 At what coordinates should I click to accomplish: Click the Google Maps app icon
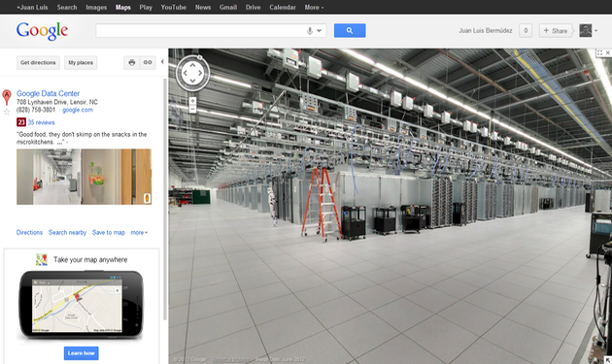(x=42, y=259)
